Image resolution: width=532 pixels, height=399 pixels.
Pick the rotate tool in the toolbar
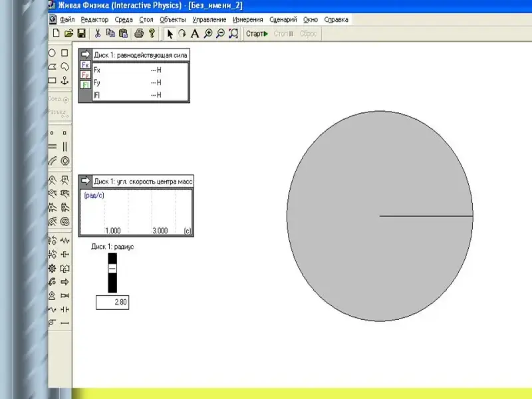(182, 33)
